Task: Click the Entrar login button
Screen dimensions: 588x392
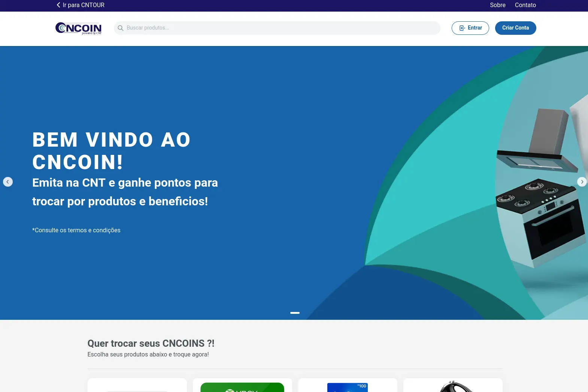Action: (x=470, y=28)
